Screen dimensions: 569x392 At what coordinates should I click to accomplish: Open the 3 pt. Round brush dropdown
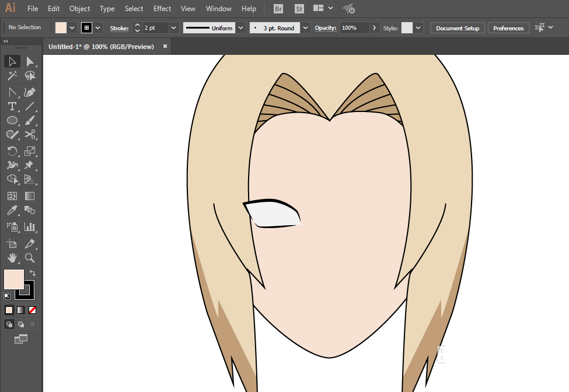coord(306,28)
